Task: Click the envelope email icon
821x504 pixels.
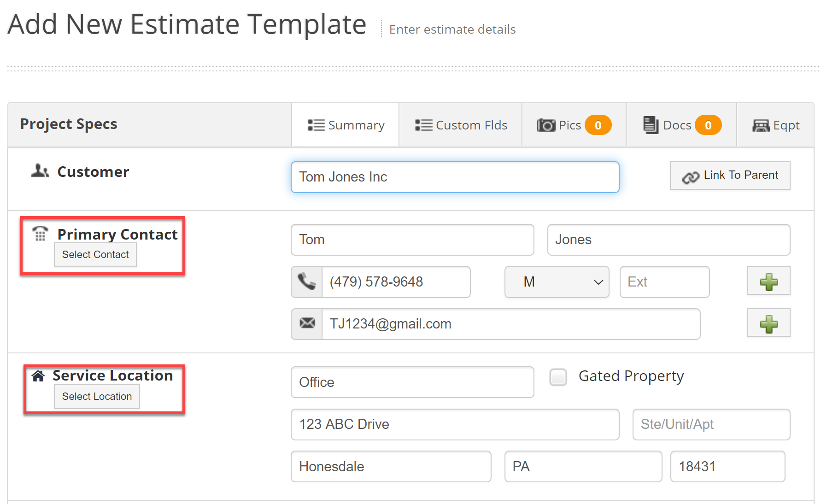Action: [307, 324]
